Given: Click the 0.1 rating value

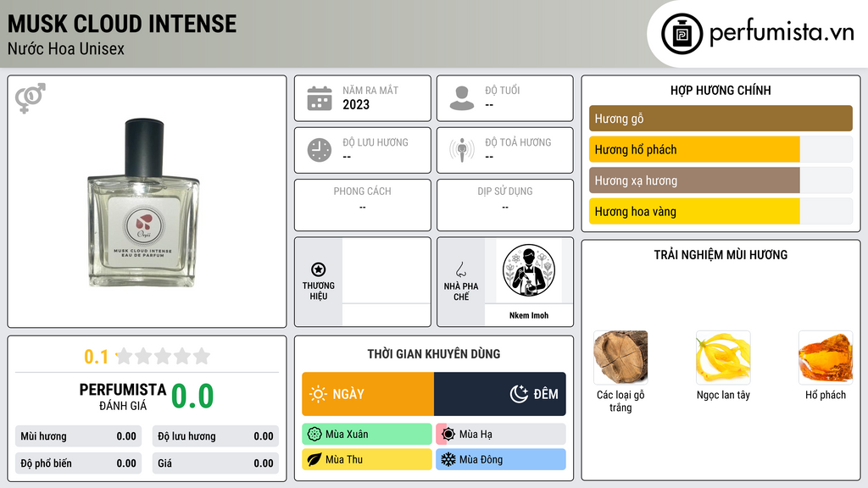Looking at the screenshot, I should (x=96, y=357).
